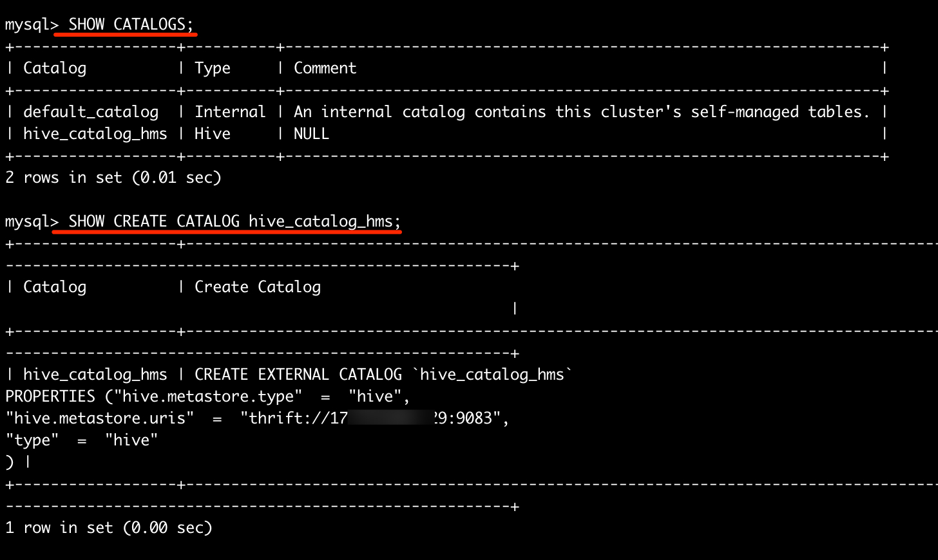
Task: Select the default_catalog cell
Action: tap(91, 112)
